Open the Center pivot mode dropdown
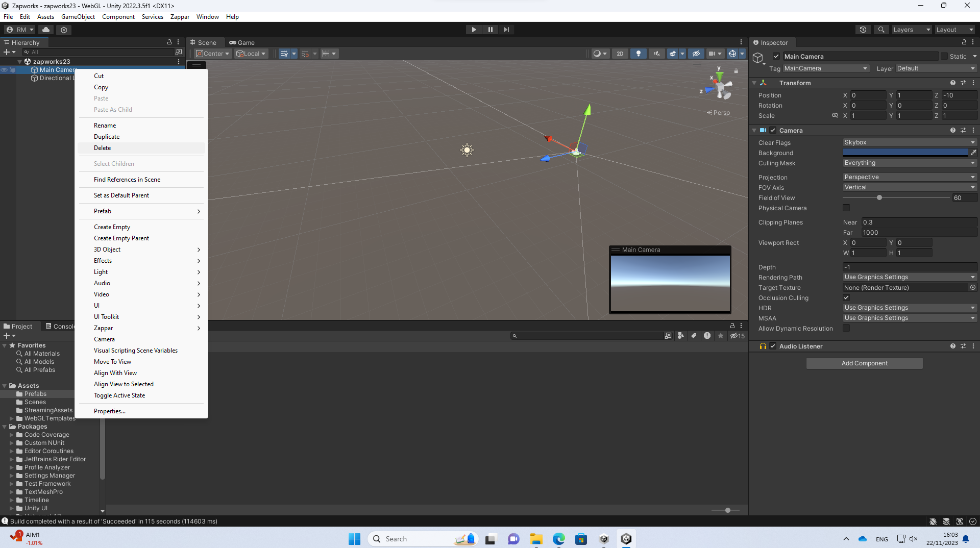This screenshot has width=980, height=548. tap(213, 54)
